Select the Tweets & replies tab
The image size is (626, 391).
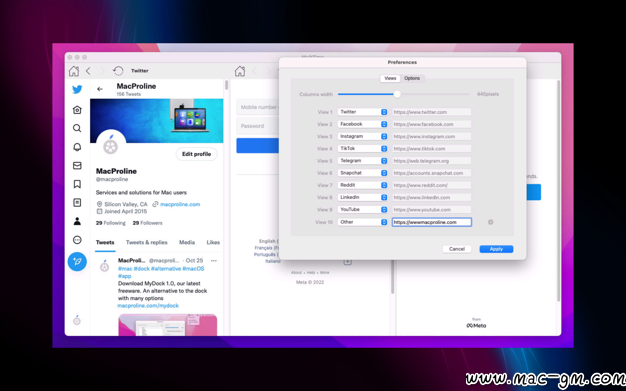click(x=147, y=242)
